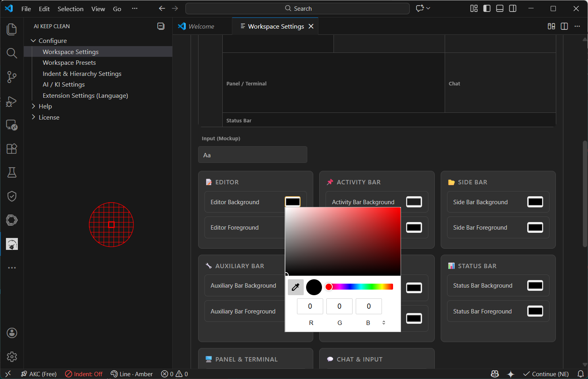Image resolution: width=588 pixels, height=379 pixels.
Task: Open Manage gear icon
Action: pos(12,357)
